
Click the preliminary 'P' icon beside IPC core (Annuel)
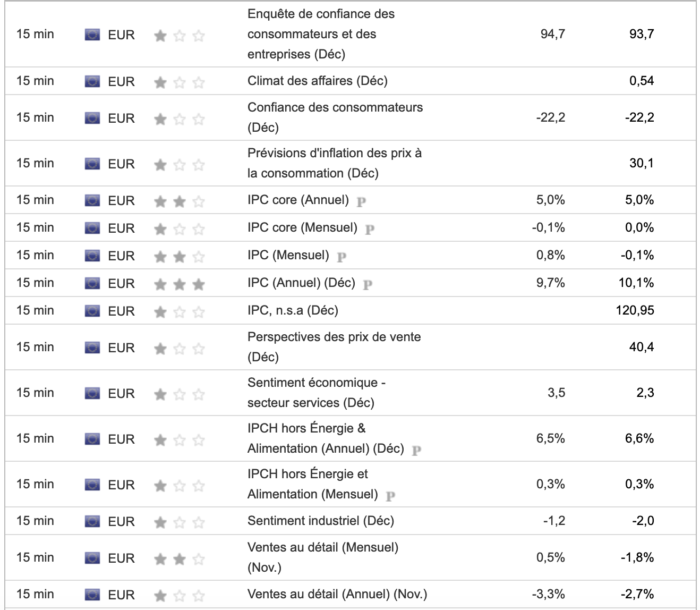tap(361, 201)
